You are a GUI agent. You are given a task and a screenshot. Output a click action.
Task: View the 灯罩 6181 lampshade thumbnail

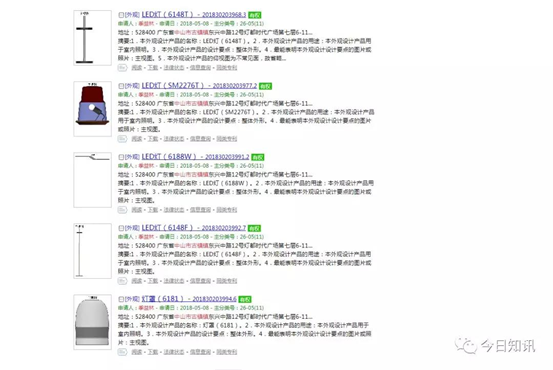click(92, 322)
